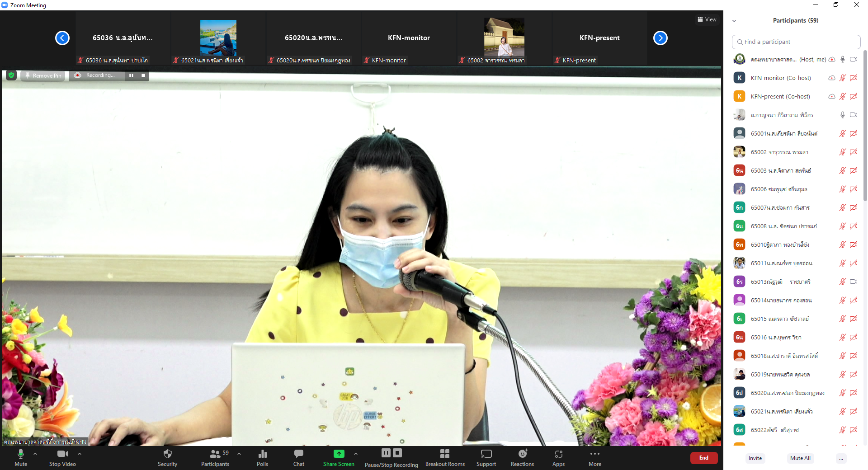Select participant 65006 in the list

coord(796,189)
